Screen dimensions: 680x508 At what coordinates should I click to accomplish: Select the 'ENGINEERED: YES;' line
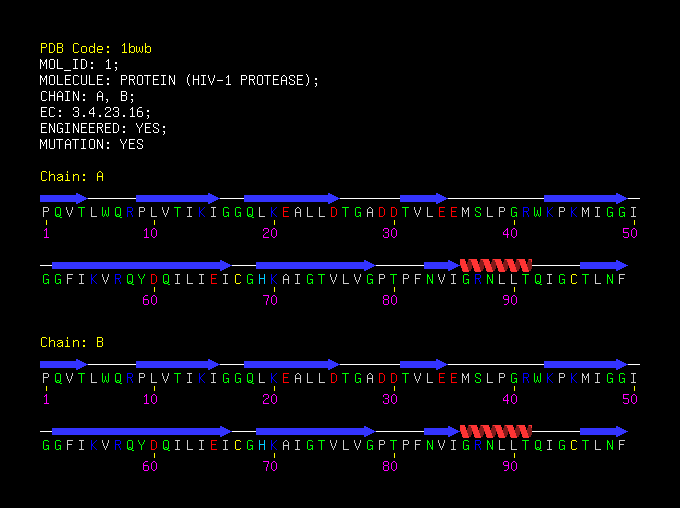click(x=103, y=128)
